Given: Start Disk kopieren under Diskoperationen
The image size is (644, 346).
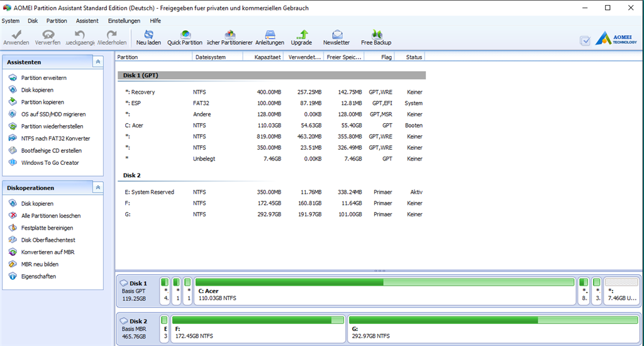Looking at the screenshot, I should [37, 203].
